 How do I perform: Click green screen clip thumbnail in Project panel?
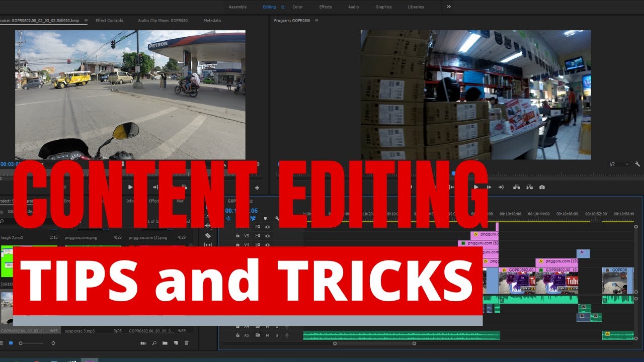7,261
